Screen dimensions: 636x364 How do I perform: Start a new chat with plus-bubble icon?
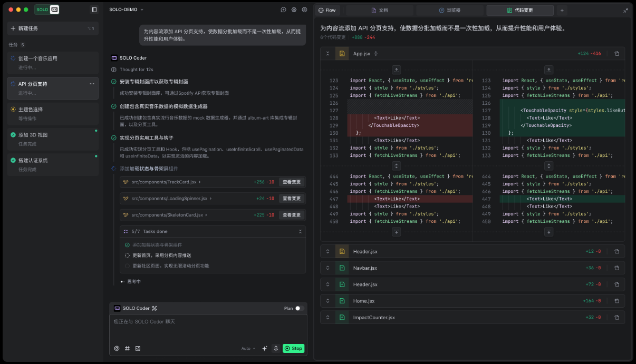(284, 9)
